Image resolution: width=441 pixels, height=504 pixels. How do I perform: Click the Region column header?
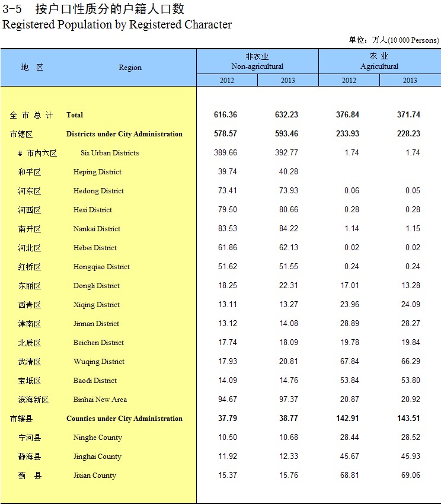pos(130,68)
